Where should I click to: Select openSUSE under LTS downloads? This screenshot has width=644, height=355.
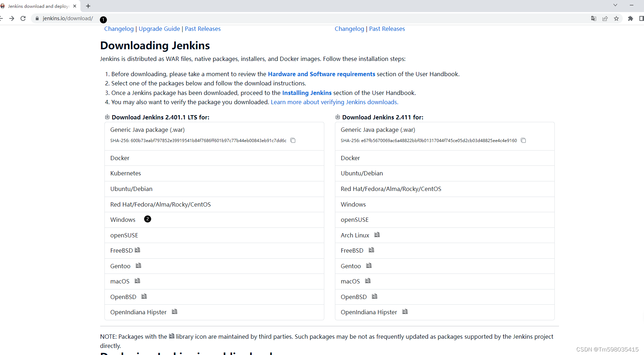pos(214,235)
